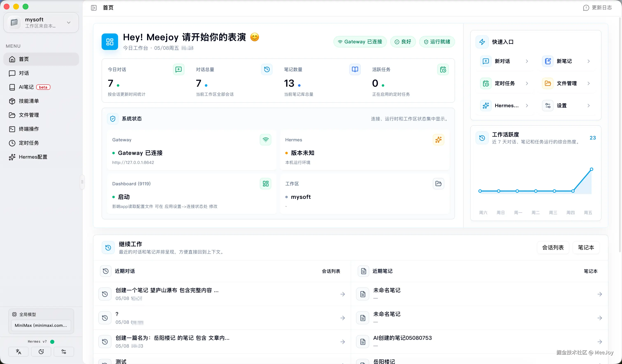Click the 良好 status badge
Viewport: 622px width, 364px height.
click(403, 42)
